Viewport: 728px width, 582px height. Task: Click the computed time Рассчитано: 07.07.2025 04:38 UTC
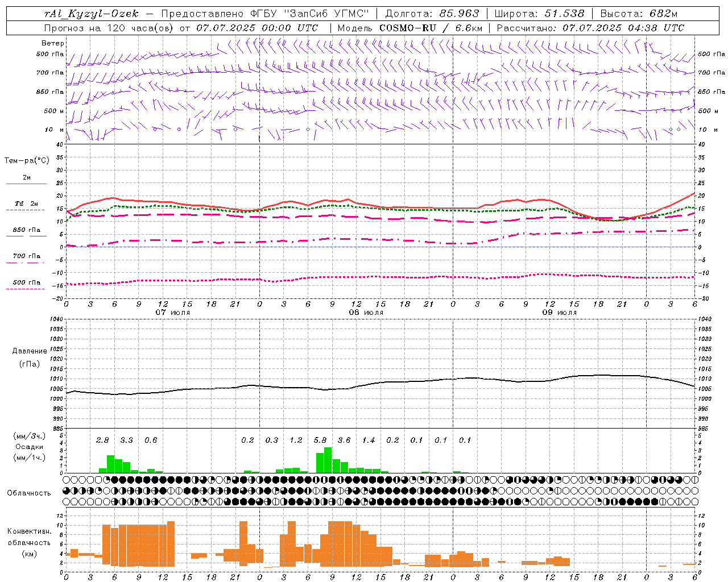pyautogui.click(x=590, y=28)
